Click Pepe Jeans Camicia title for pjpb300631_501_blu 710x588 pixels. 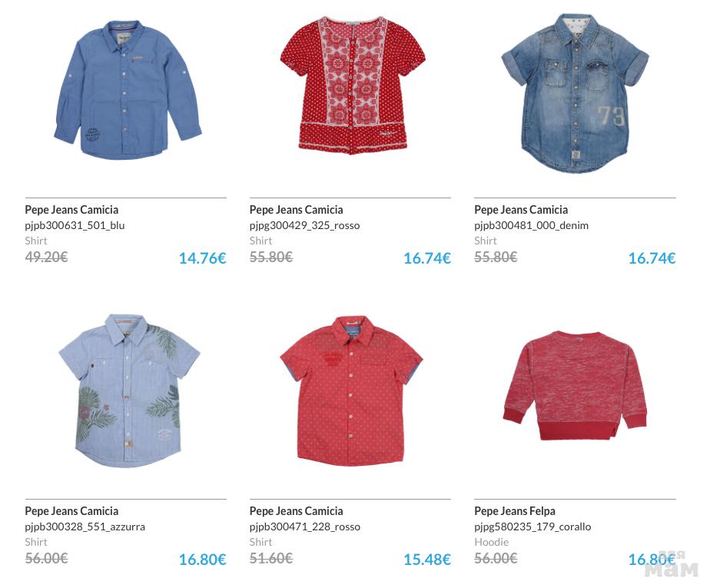click(71, 210)
